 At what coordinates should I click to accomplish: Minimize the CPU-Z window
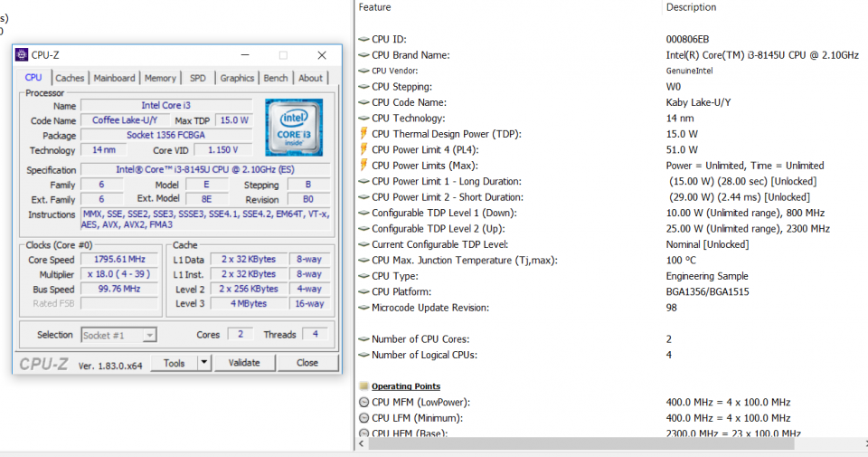pos(245,55)
